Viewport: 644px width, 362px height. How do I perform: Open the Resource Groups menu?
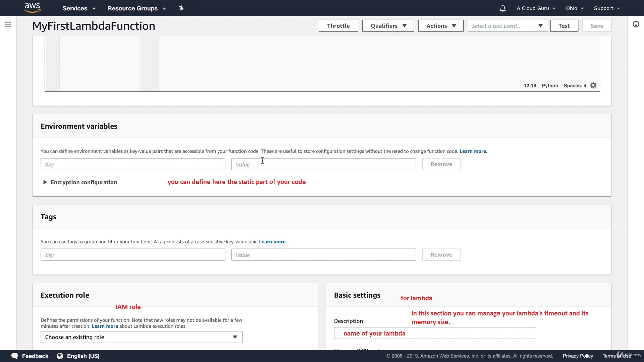(137, 8)
